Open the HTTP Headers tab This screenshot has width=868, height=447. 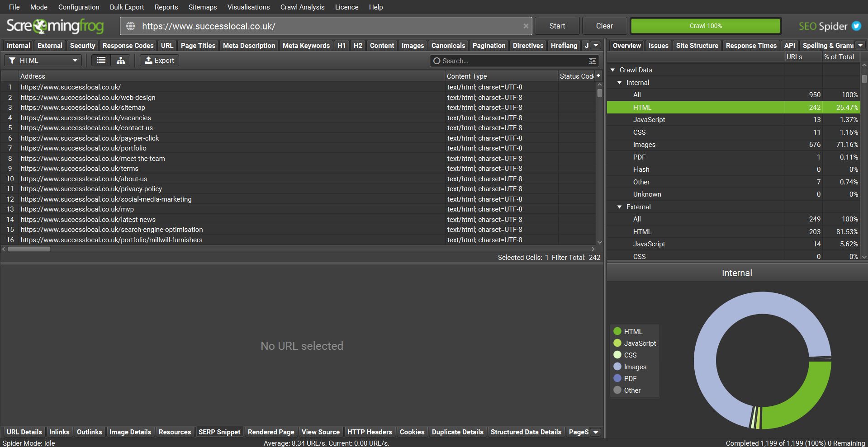pos(370,432)
